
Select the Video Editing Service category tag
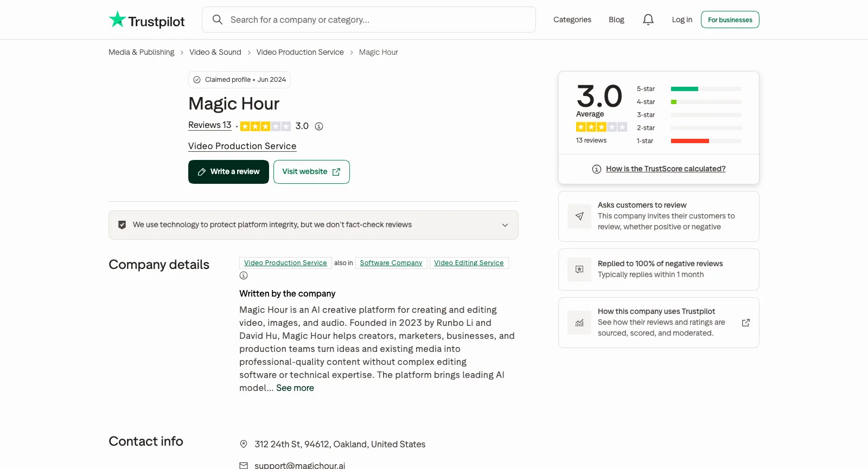tap(469, 263)
